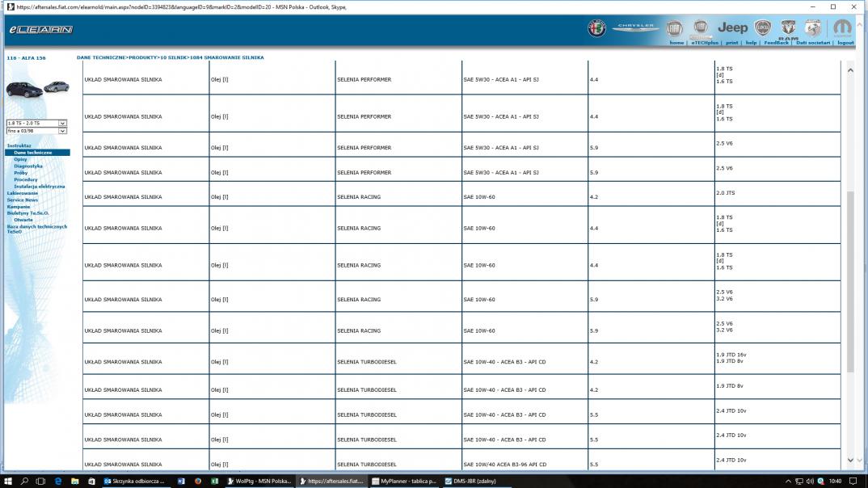Select the Chrysler brand logo
Image resolution: width=868 pixels, height=488 pixels.
[x=635, y=27]
